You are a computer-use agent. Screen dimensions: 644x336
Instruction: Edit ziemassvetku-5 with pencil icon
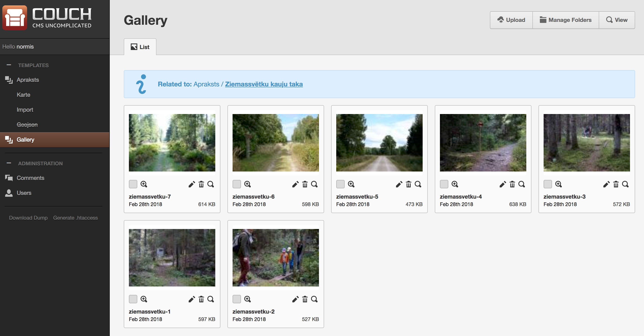pos(399,184)
